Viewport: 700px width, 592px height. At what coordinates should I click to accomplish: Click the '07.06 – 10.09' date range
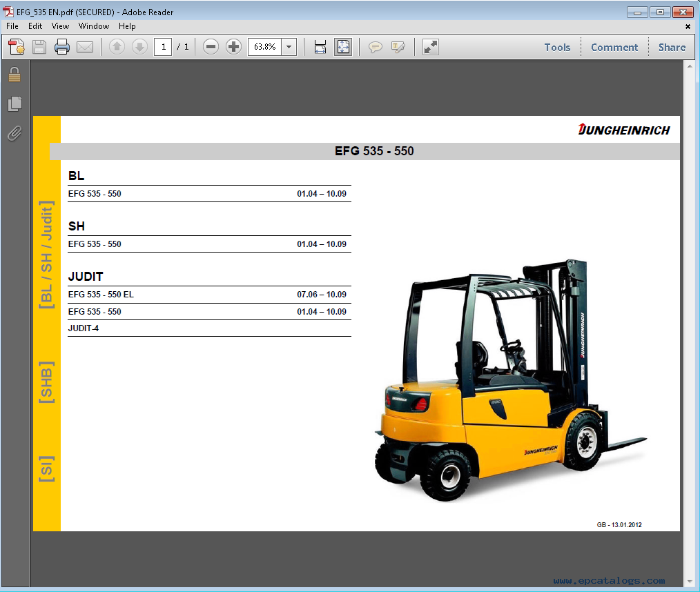click(x=322, y=295)
